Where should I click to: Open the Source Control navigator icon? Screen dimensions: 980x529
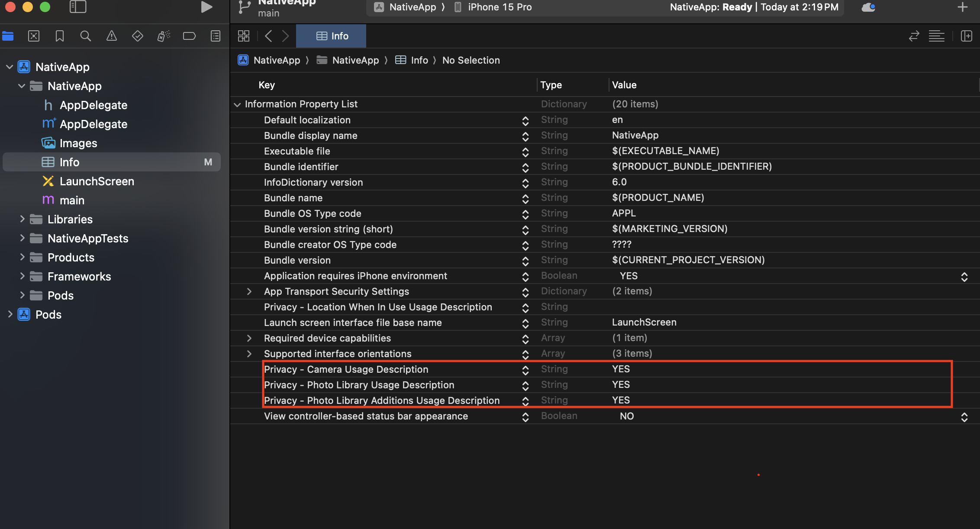coord(34,36)
